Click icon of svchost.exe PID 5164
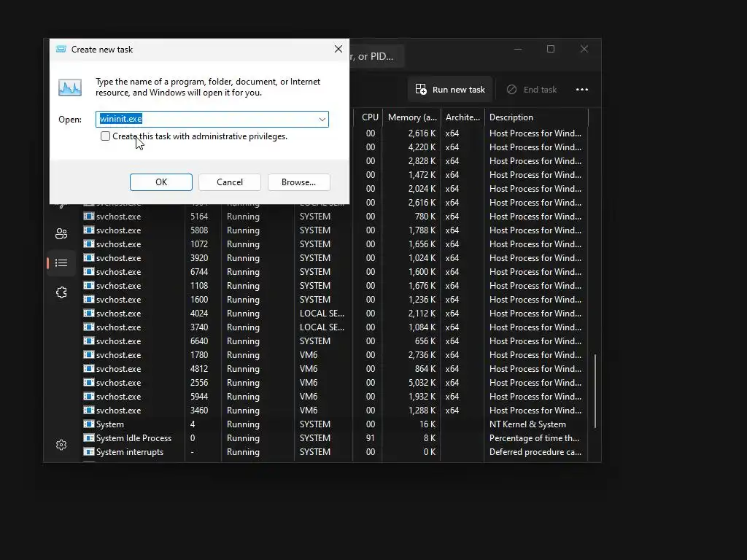747x560 pixels. [x=88, y=216]
